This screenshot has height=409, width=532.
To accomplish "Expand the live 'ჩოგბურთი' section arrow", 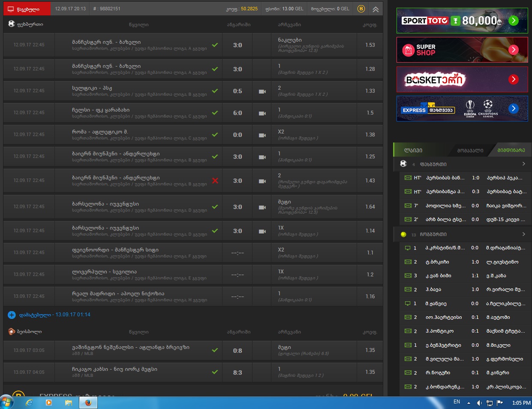I will coord(523,234).
